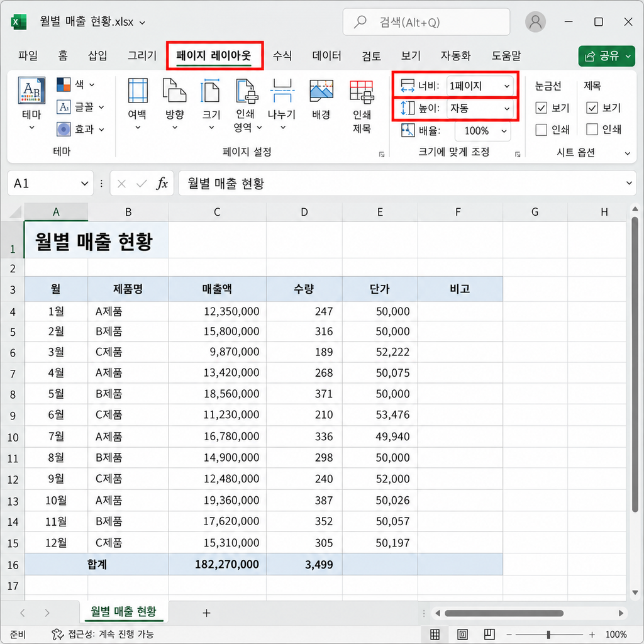The height and width of the screenshot is (644, 644).
Task: Select row 16 header
Action: (x=13, y=564)
